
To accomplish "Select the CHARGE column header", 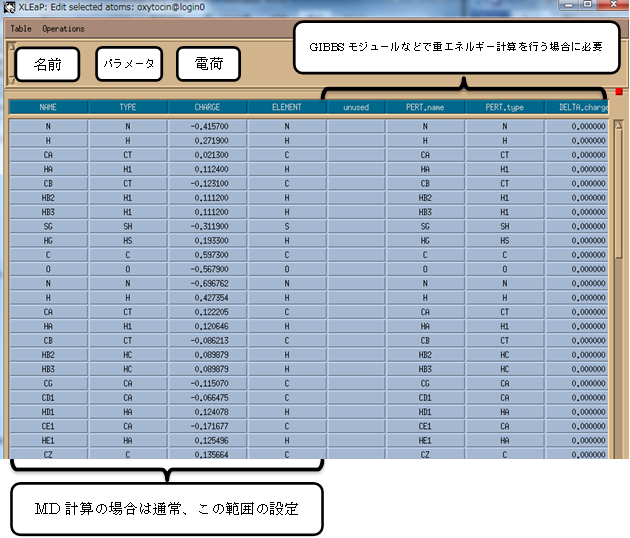I will point(207,106).
